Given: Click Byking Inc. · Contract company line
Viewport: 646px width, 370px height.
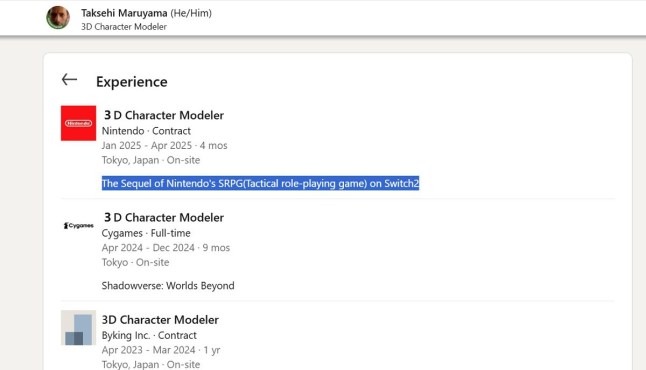Looking at the screenshot, I should click(x=149, y=335).
